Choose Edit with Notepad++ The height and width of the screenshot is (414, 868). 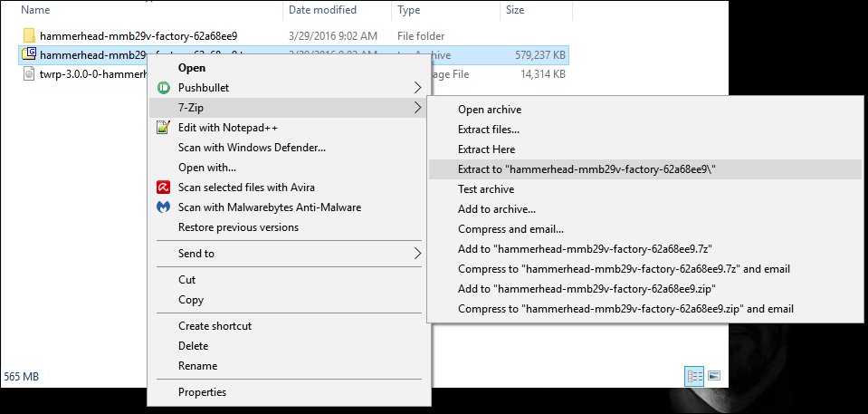click(x=290, y=128)
